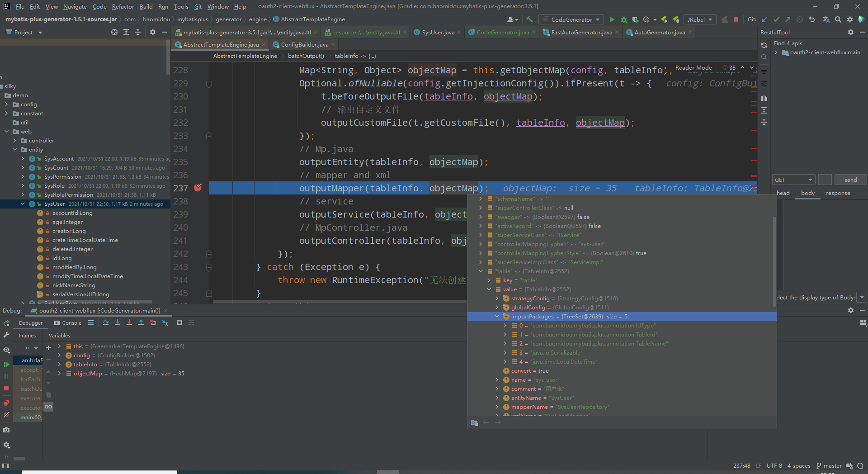Resume Program in debug side toolbar
This screenshot has height=474, width=868.
(x=6, y=364)
